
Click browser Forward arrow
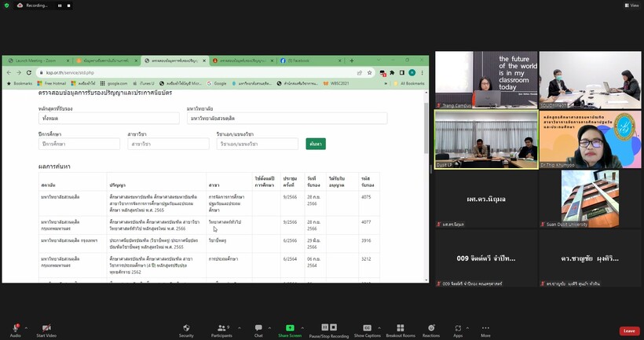tap(19, 73)
